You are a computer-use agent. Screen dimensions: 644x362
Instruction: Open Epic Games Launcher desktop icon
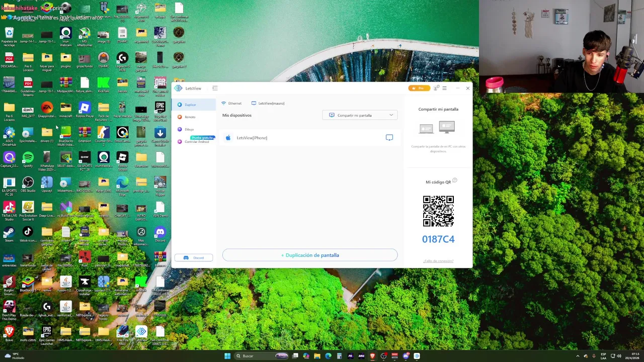tap(47, 335)
